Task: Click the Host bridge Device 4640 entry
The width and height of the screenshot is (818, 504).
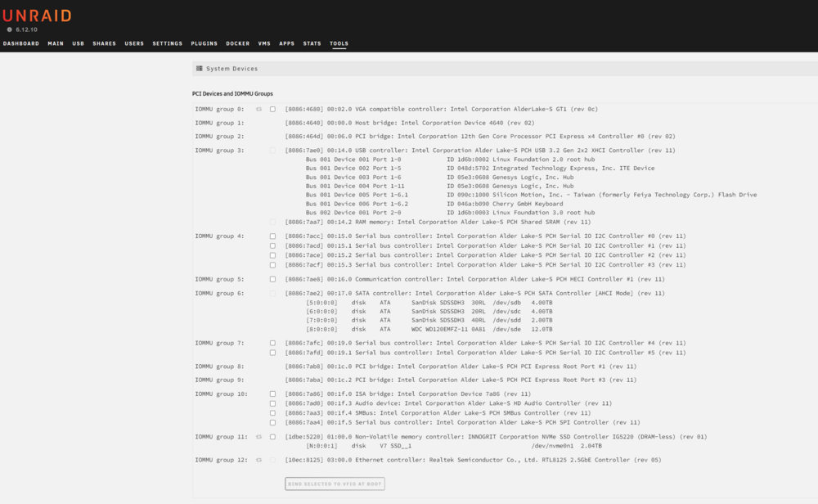Action: [x=410, y=123]
